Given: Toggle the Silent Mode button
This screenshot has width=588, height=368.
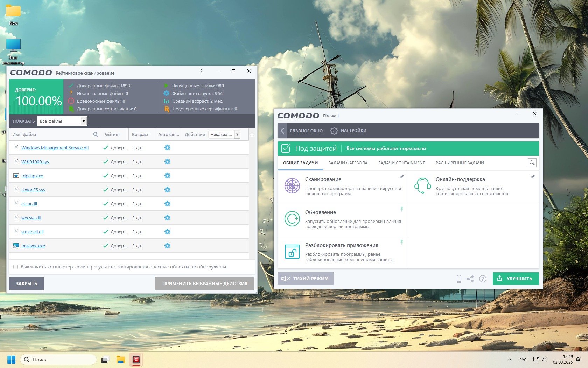Looking at the screenshot, I should (x=306, y=279).
